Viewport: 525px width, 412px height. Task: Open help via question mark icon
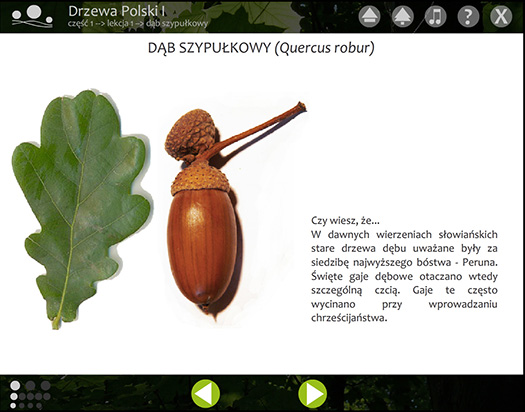coord(468,16)
